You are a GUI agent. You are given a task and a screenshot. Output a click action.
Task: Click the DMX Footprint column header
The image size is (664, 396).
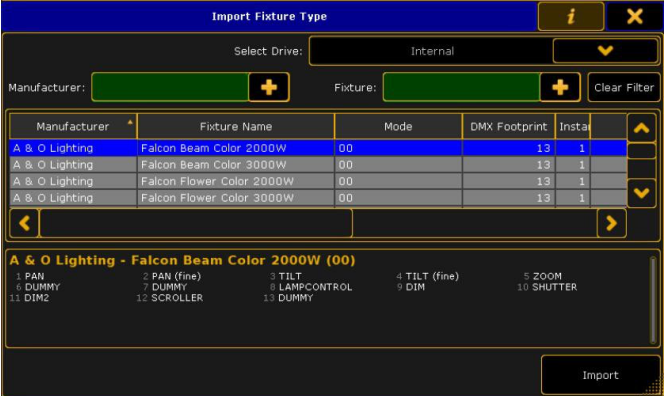click(x=509, y=126)
